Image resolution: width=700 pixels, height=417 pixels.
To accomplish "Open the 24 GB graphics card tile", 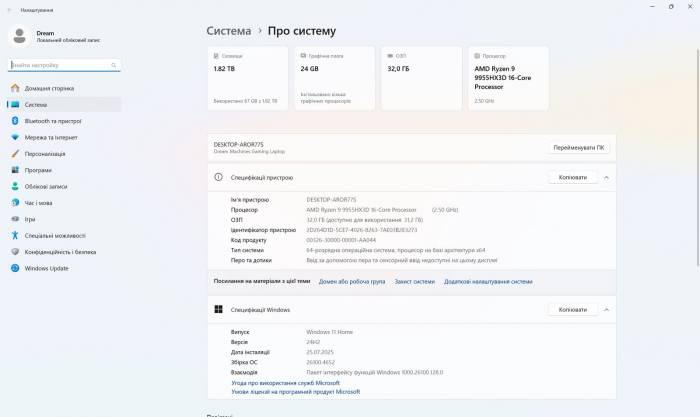I will pos(334,78).
